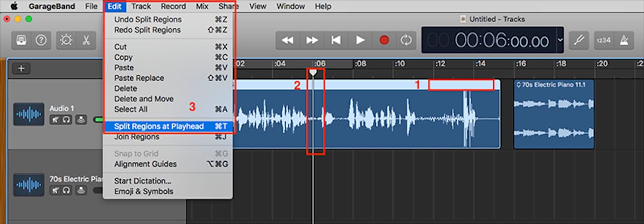Screen dimensions: 644x224
Task: Mute the 70s Electric Piano track
Action: [x=55, y=190]
